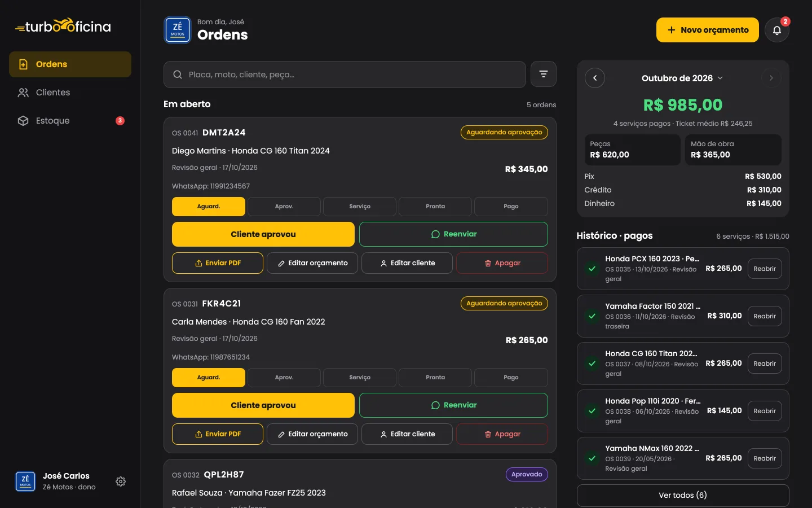The width and height of the screenshot is (812, 508).
Task: Click Editar cliente on OS 0041
Action: click(407, 263)
